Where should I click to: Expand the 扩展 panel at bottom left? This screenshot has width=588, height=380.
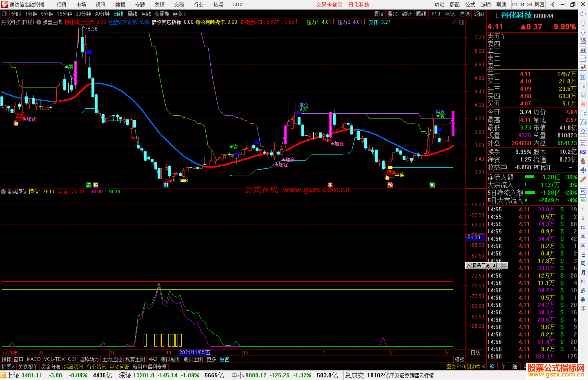tap(8, 367)
